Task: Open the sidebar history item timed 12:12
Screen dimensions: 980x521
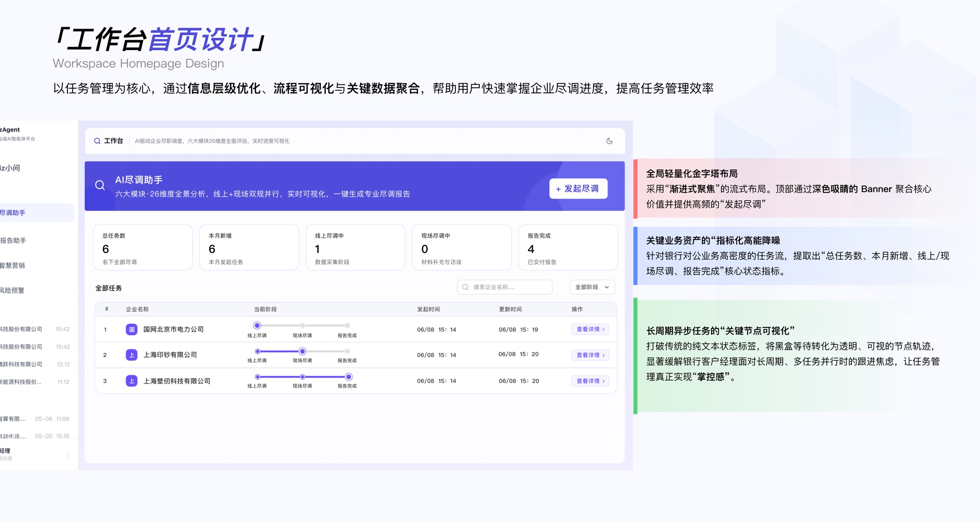Action: click(36, 364)
